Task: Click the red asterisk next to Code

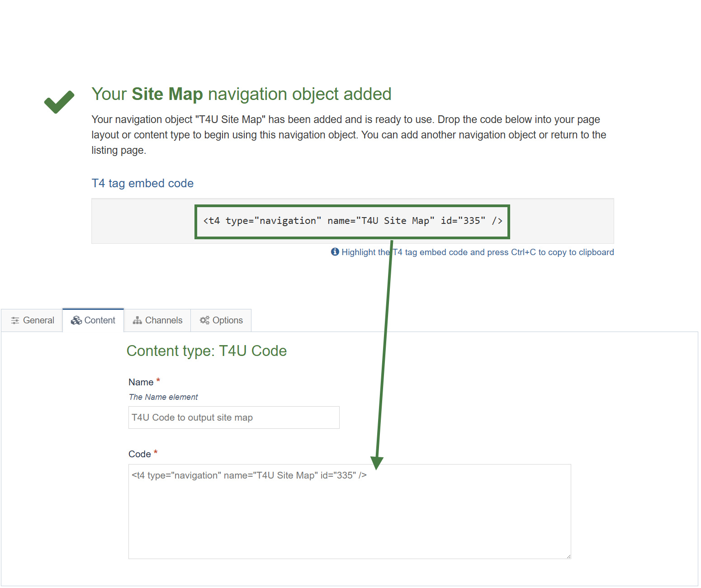Action: click(x=156, y=452)
